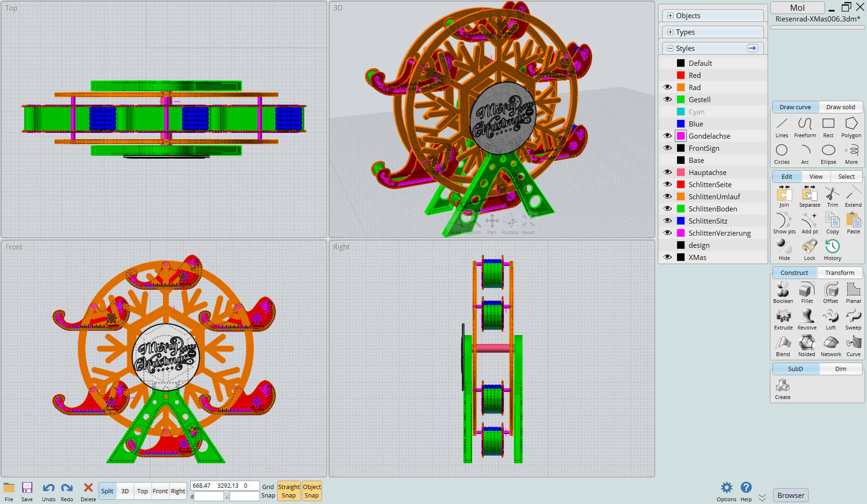Hide the SchlittenSeite style

(667, 184)
